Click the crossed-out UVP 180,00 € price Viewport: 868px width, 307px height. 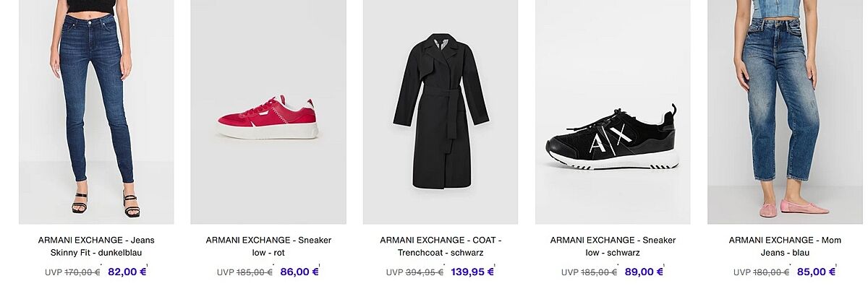[770, 273]
